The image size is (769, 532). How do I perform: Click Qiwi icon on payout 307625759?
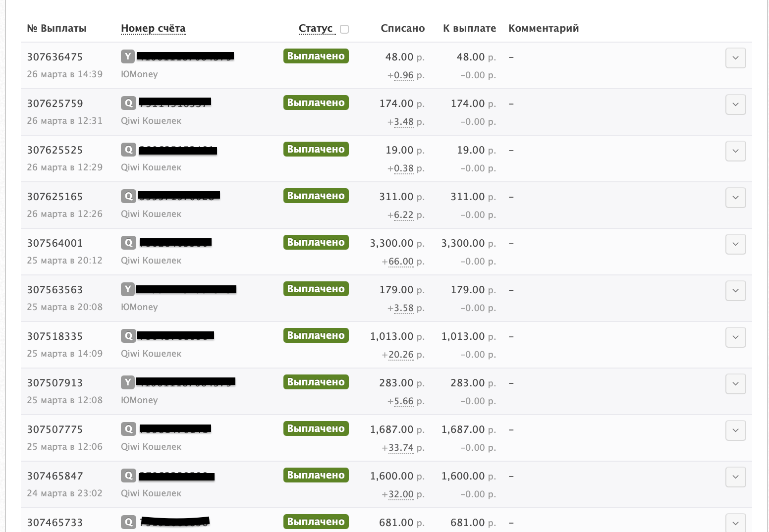pyautogui.click(x=128, y=103)
